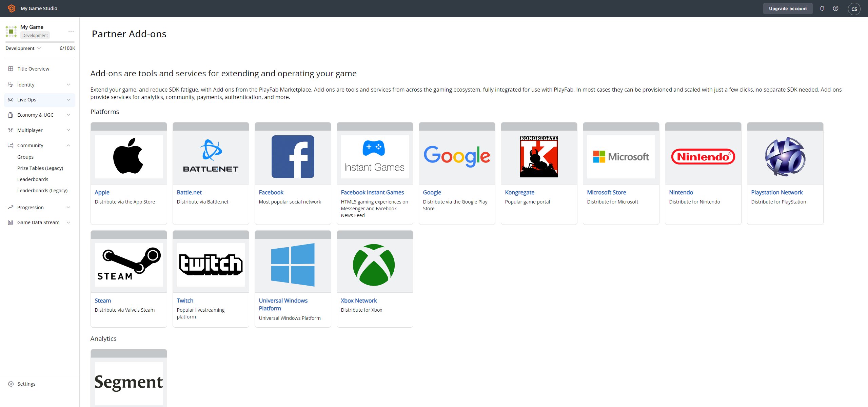The width and height of the screenshot is (868, 407).
Task: Click the 6/100K usage progress bar
Action: [x=40, y=42]
